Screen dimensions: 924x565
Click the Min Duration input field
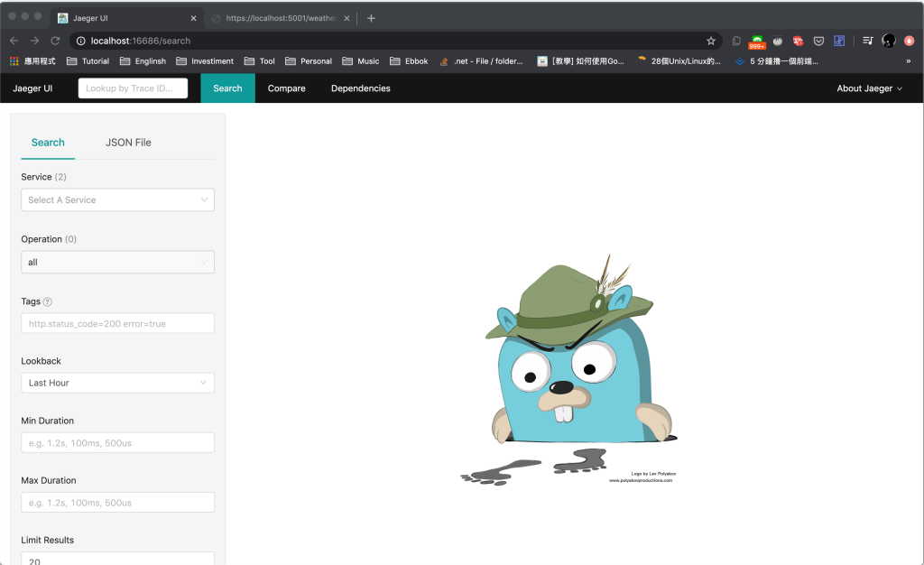coord(118,443)
